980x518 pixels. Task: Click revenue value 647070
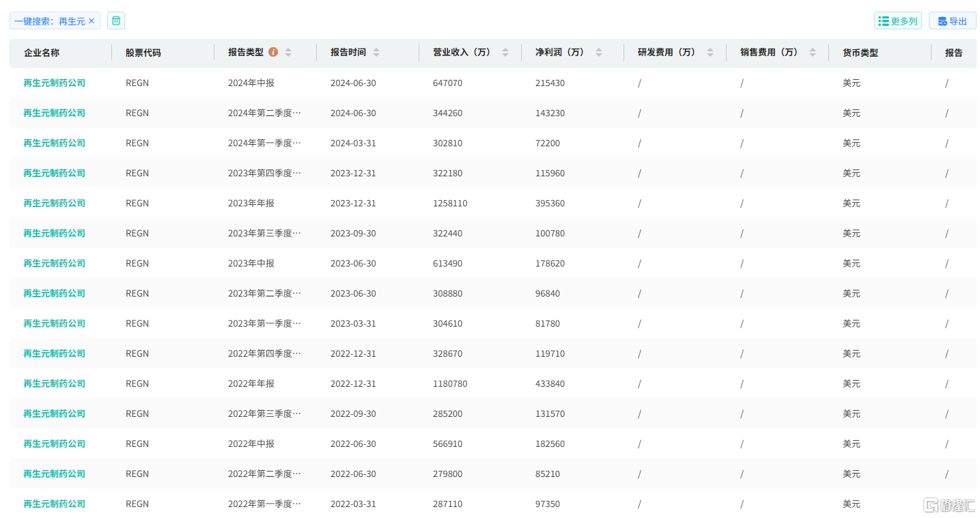(x=447, y=83)
